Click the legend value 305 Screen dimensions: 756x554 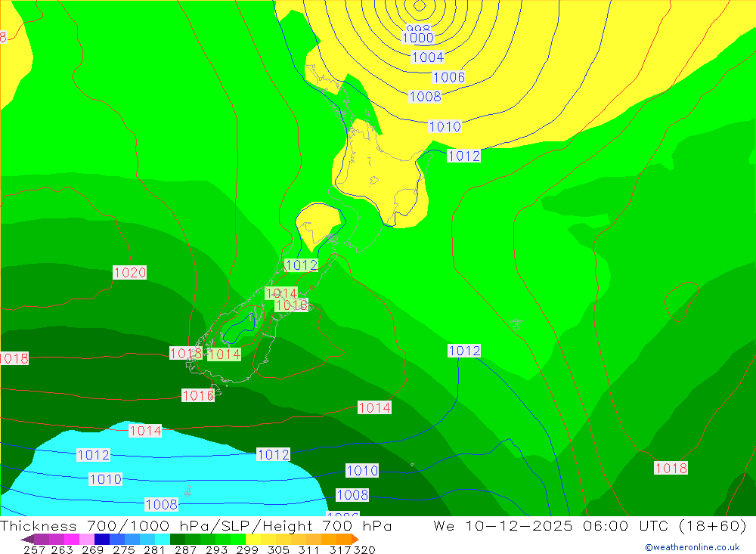click(x=278, y=549)
